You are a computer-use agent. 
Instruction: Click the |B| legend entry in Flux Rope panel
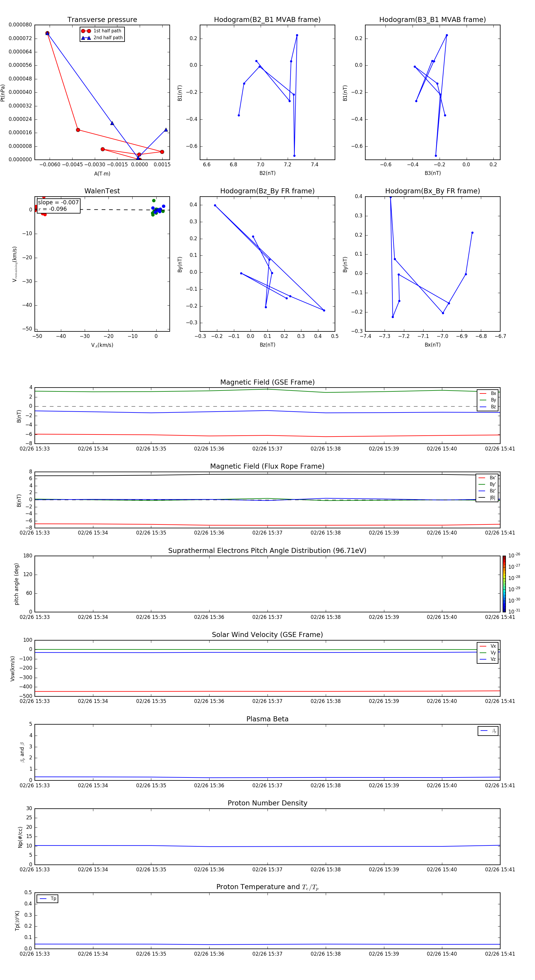(x=487, y=498)
